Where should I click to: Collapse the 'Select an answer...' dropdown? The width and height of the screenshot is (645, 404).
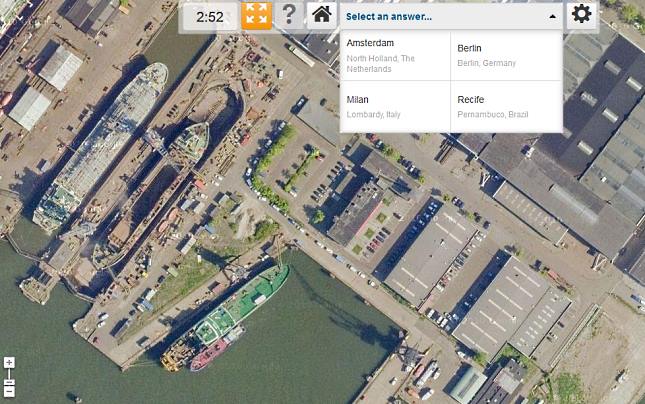tap(451, 16)
